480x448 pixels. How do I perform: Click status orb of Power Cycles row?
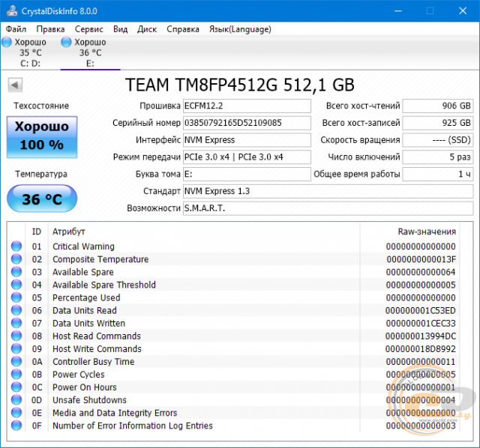[16, 375]
